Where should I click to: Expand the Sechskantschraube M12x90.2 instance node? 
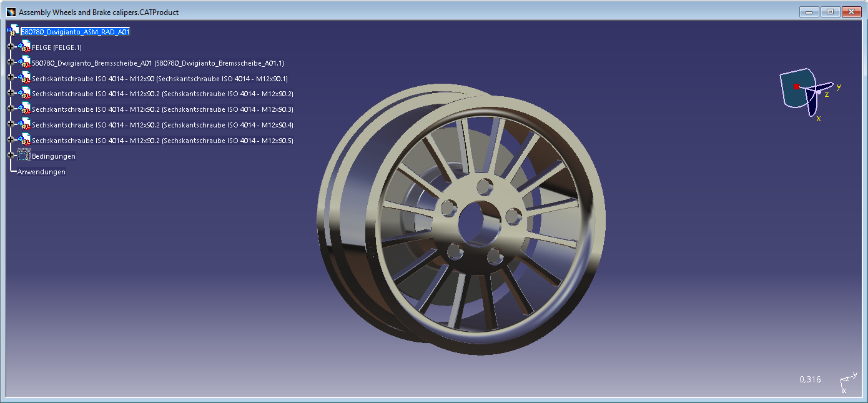[x=11, y=94]
